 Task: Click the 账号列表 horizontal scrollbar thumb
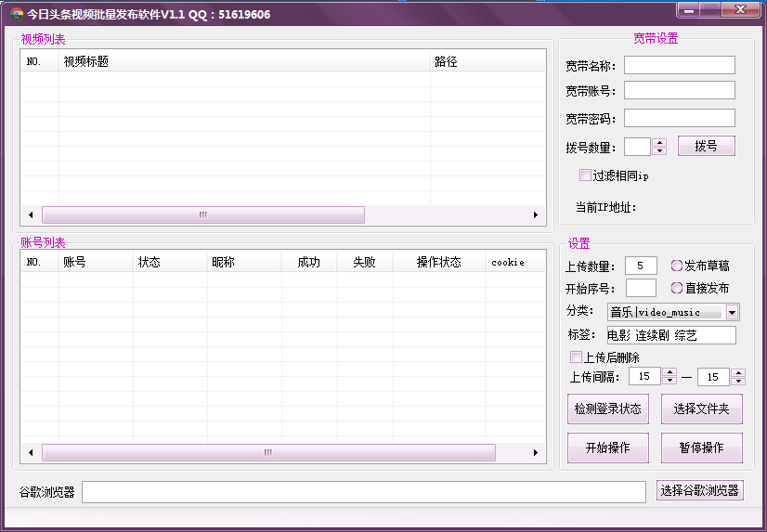(268, 452)
